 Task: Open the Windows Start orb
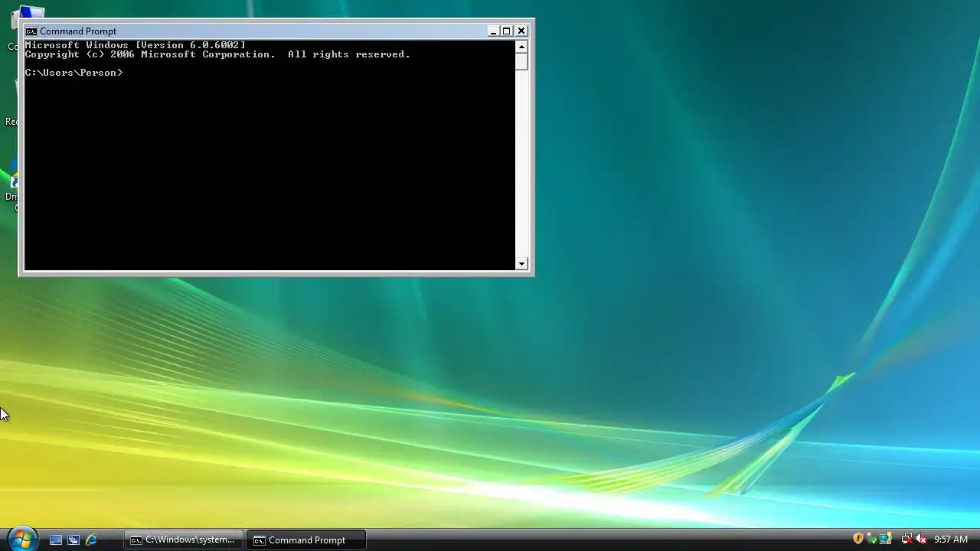click(21, 539)
